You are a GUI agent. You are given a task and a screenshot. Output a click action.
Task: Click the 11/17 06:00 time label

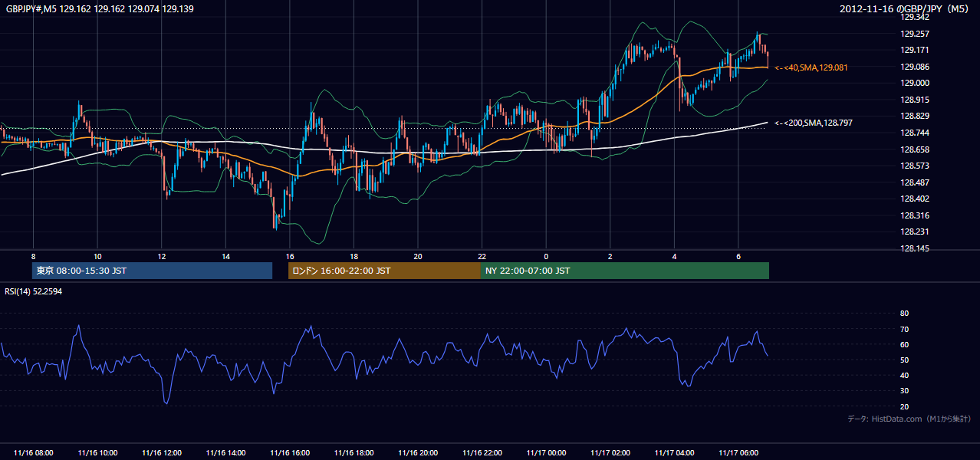click(x=738, y=453)
